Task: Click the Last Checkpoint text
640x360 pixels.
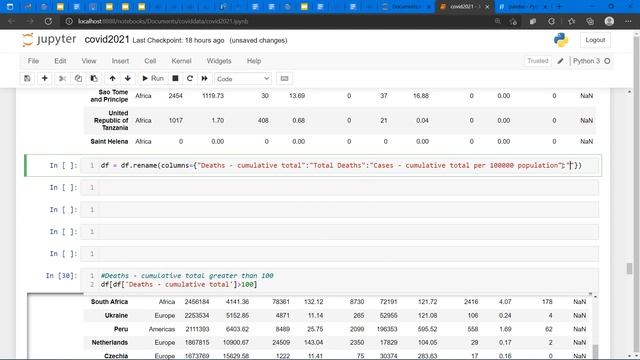Action: point(178,40)
